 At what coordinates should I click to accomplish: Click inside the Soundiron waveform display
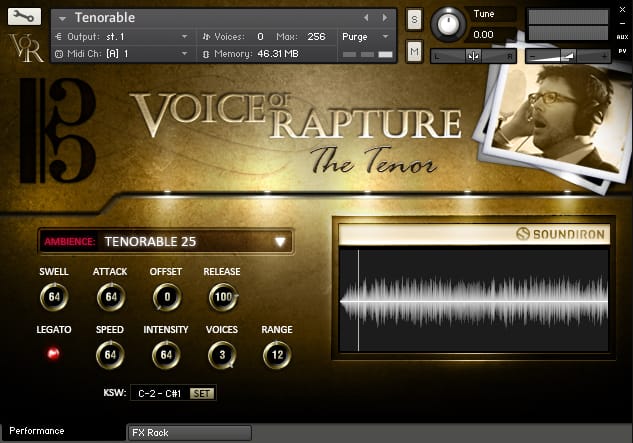[474, 300]
